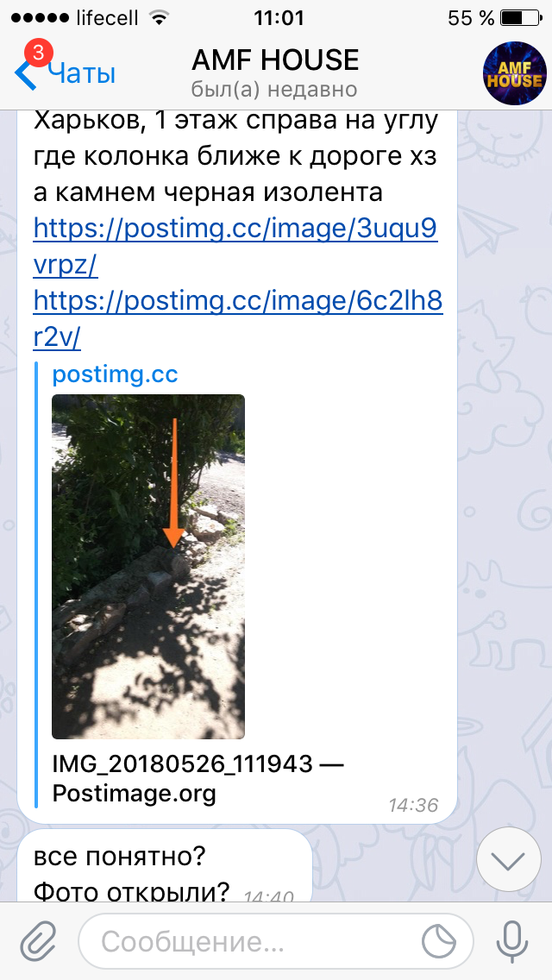552x980 pixels.
Task: Open link postimg.cc/image/3uqu9vrpz/
Action: (235, 244)
